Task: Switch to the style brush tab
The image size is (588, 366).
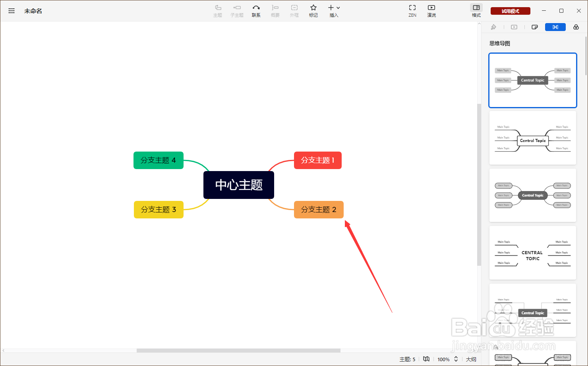Action: pyautogui.click(x=493, y=27)
